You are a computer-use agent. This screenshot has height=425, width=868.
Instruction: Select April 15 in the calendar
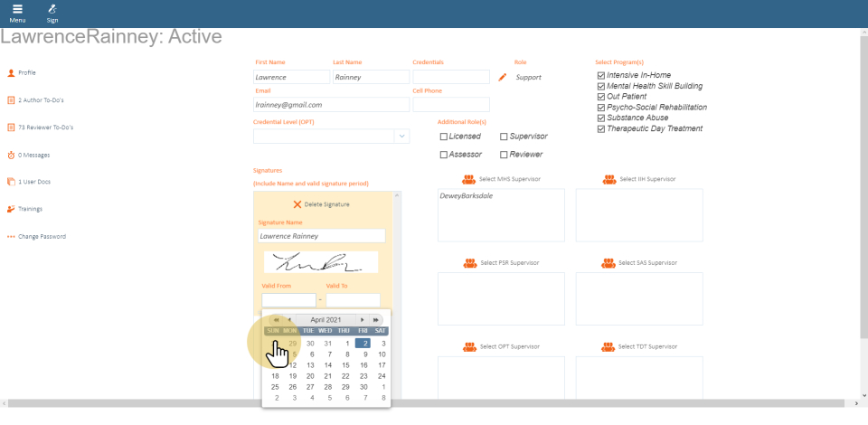point(345,365)
